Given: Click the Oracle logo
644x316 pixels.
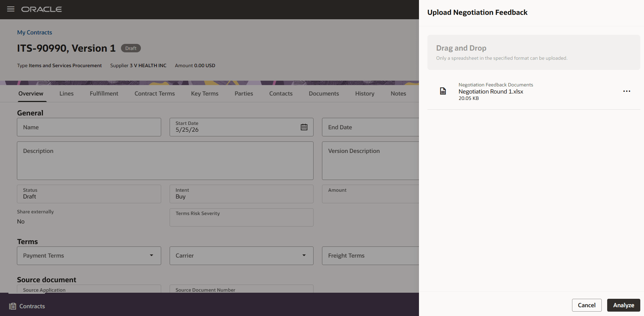Looking at the screenshot, I should tap(42, 9).
